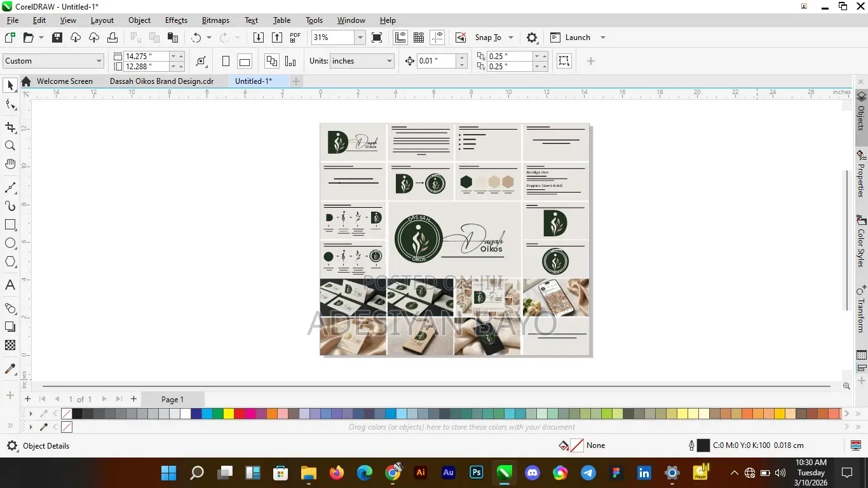Select the Pan hand tool
This screenshot has height=488, width=868.
10,164
